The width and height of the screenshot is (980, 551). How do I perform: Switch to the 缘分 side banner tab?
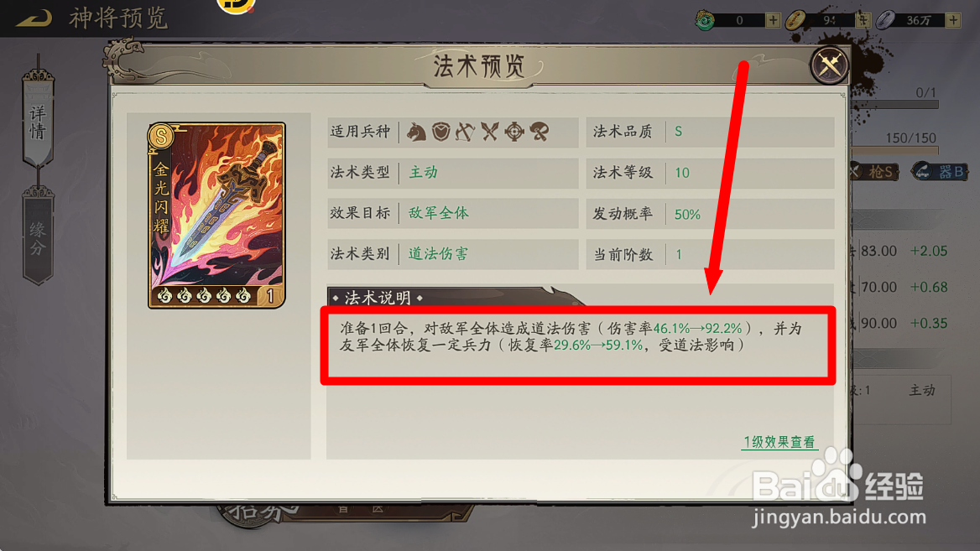click(x=38, y=237)
